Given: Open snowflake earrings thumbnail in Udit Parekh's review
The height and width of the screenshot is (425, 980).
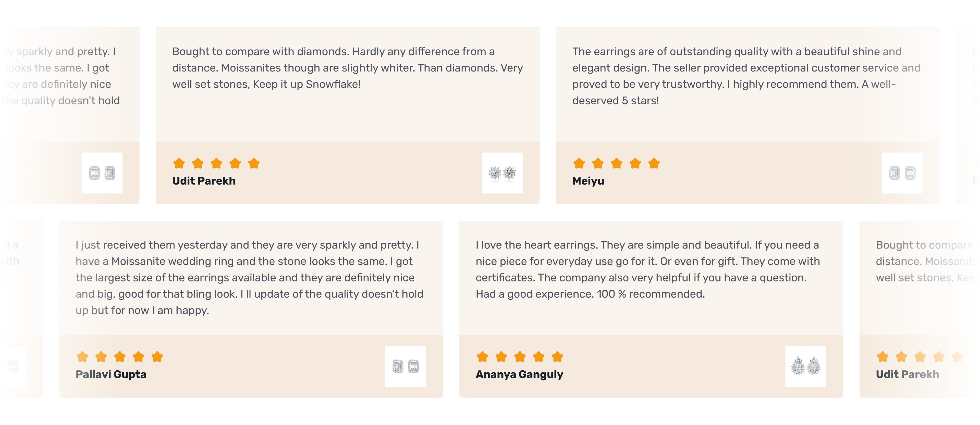Looking at the screenshot, I should coord(502,173).
